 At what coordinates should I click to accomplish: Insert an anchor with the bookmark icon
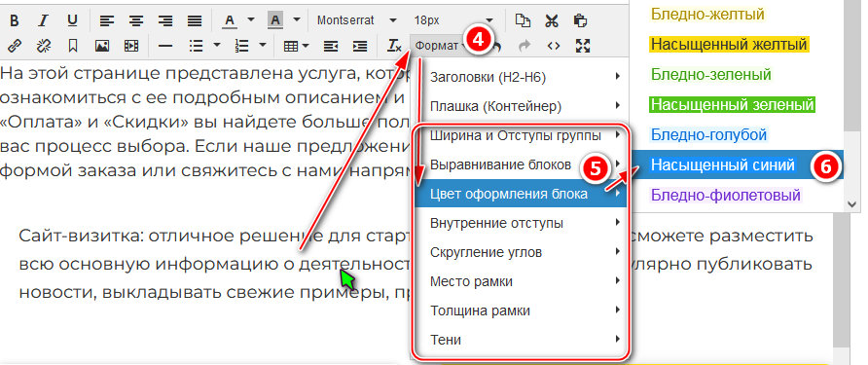tap(73, 46)
